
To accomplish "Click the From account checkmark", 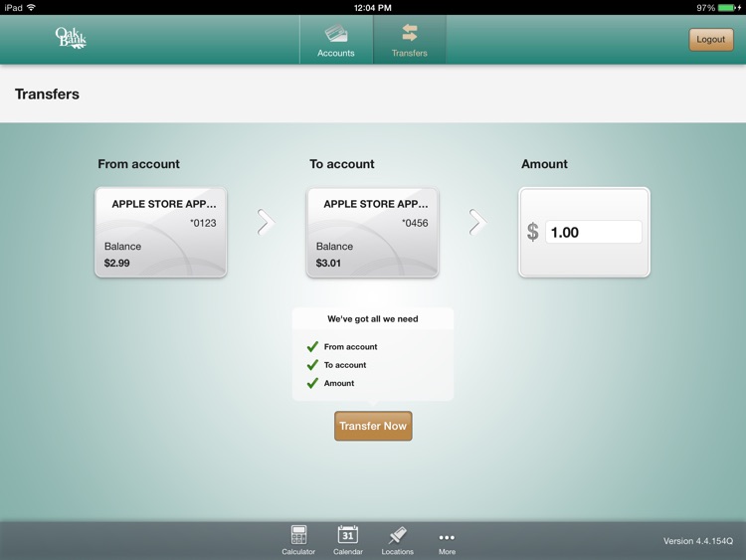I will click(312, 346).
